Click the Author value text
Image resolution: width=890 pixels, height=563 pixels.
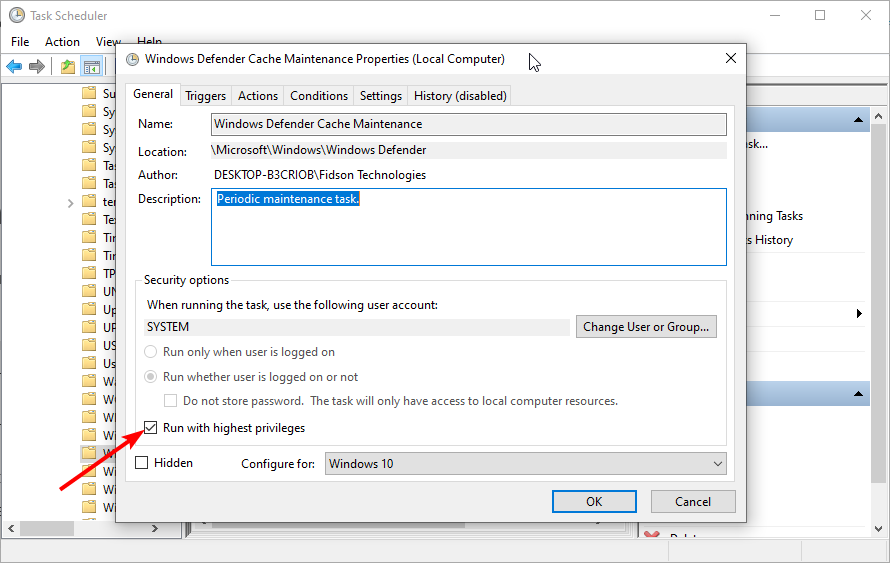(320, 175)
